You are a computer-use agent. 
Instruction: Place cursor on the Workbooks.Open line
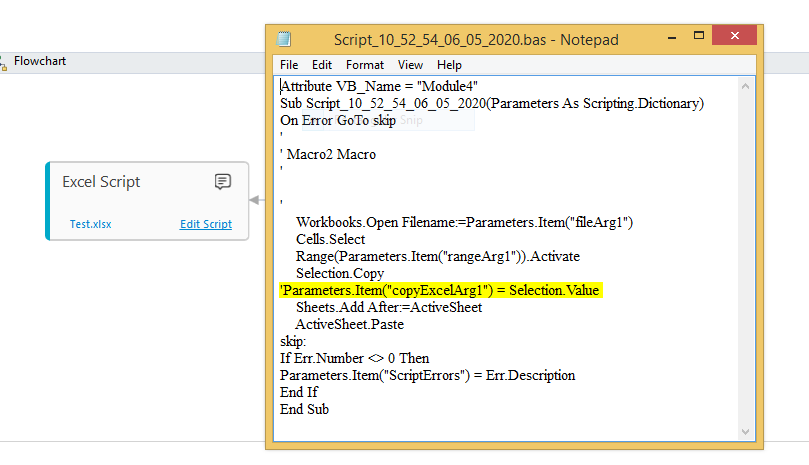[464, 222]
